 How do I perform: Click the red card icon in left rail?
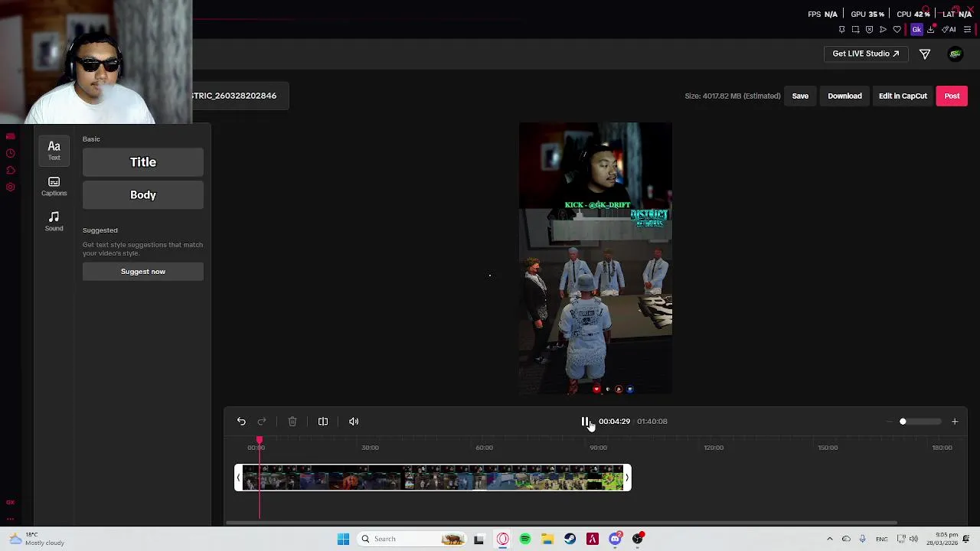pos(10,136)
